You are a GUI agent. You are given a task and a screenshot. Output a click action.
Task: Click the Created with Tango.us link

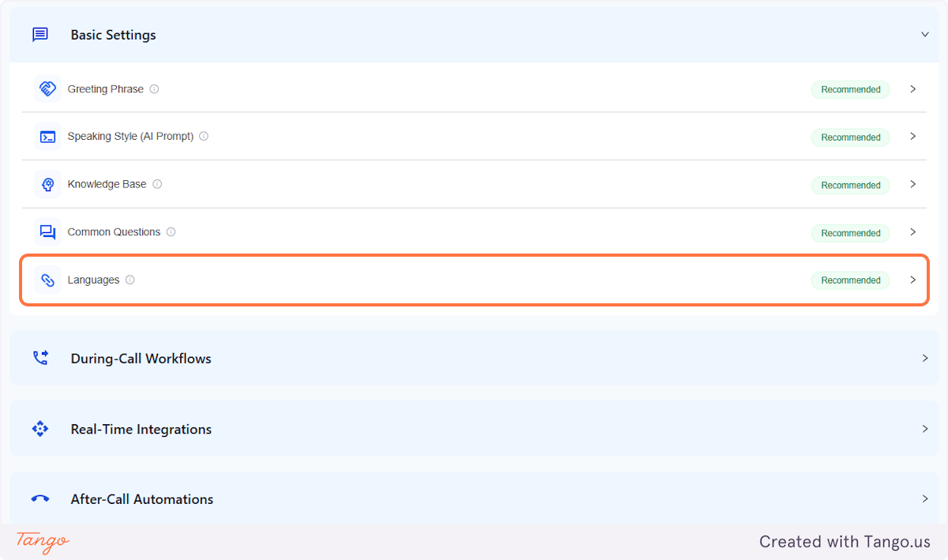pos(844,542)
